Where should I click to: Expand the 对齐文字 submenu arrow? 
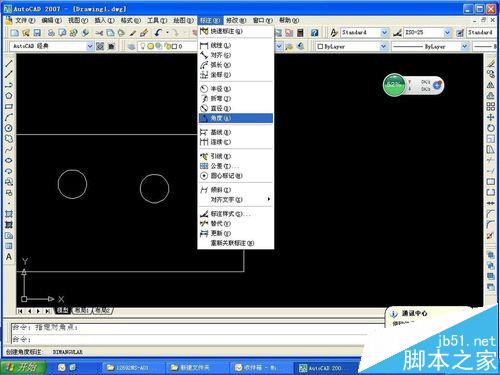(269, 199)
